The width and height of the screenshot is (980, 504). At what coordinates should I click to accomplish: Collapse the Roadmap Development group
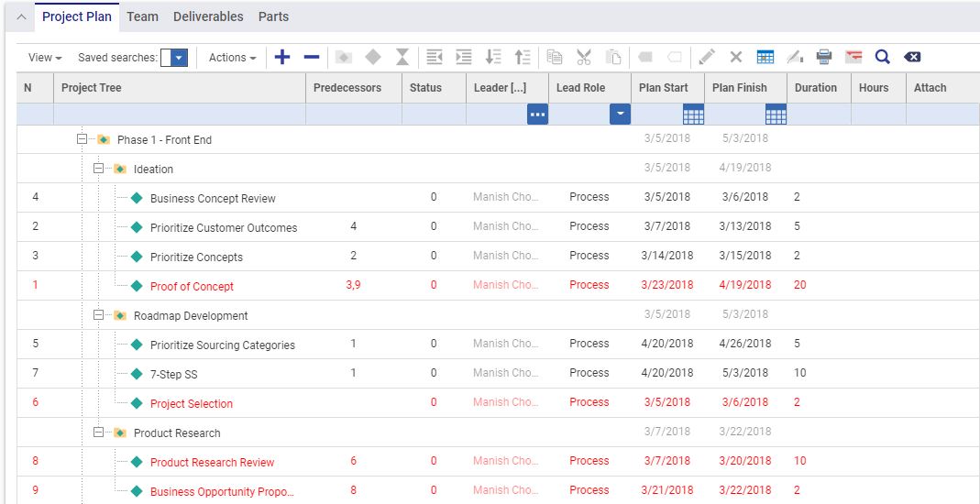[98, 315]
